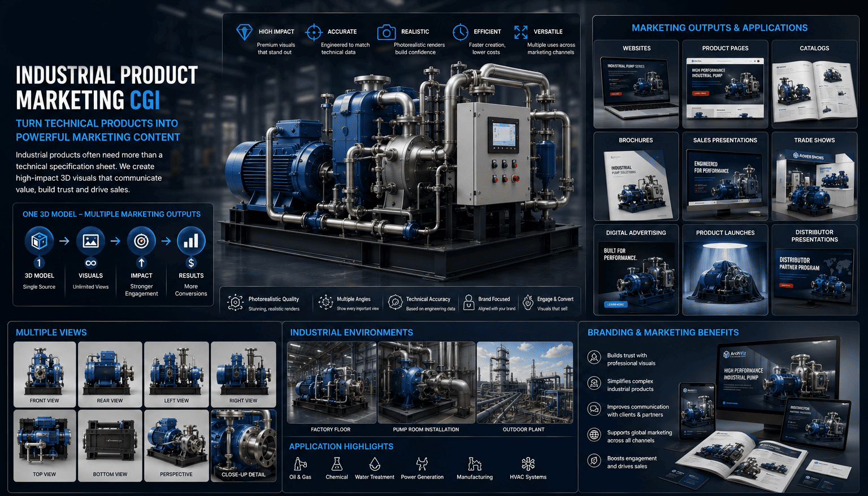
Task: Select the Brand Focused icon
Action: [x=468, y=303]
